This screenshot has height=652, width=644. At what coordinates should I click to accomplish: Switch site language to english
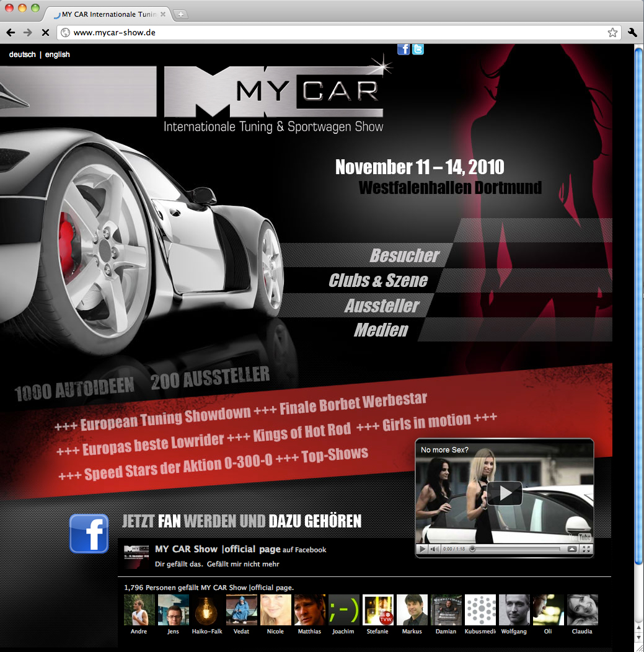pyautogui.click(x=58, y=55)
